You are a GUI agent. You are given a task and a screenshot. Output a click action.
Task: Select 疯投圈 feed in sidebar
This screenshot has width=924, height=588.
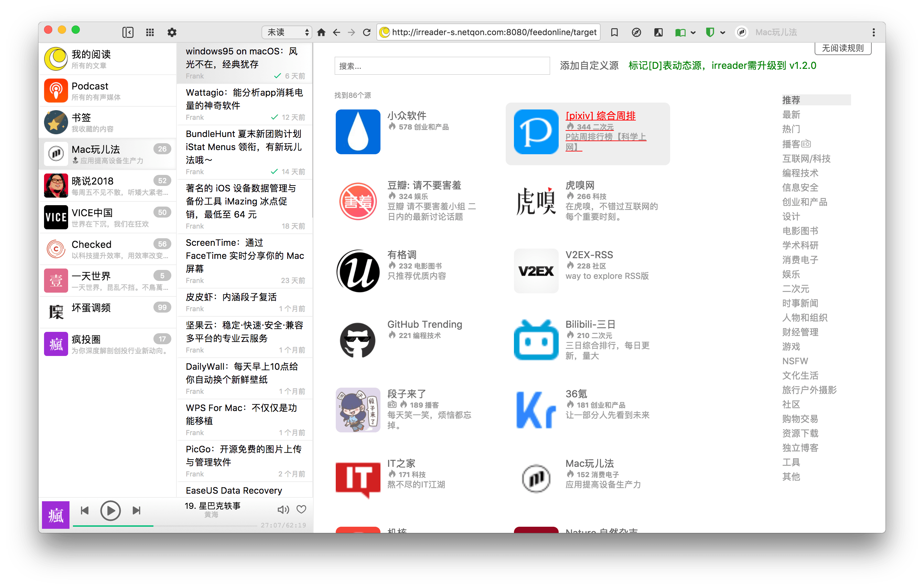(107, 344)
